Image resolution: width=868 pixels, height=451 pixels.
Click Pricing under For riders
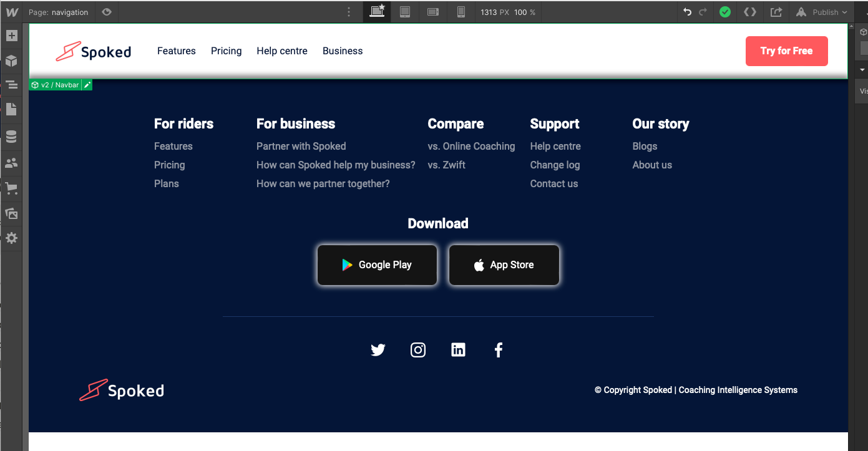(x=170, y=165)
